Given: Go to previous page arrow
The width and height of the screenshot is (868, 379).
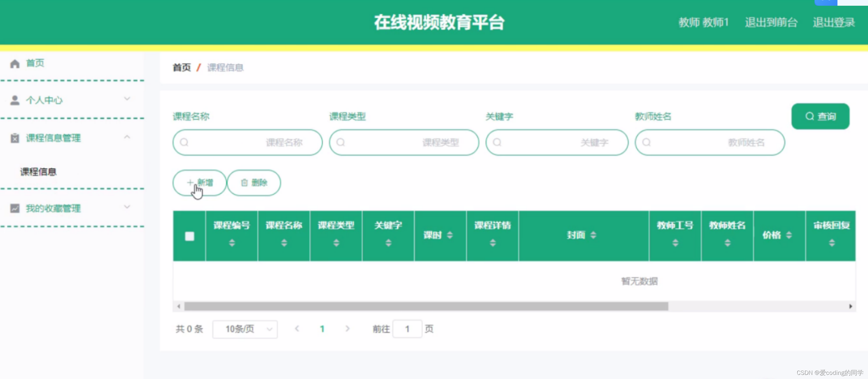Looking at the screenshot, I should pyautogui.click(x=297, y=328).
